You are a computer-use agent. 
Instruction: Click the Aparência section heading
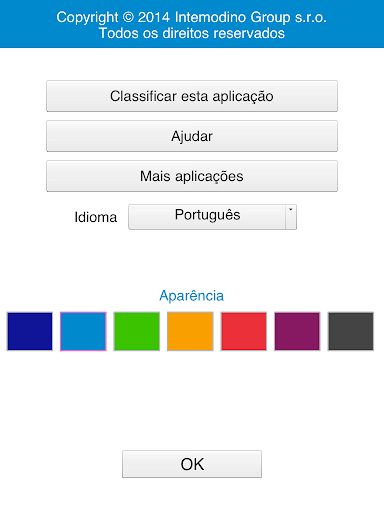point(192,296)
